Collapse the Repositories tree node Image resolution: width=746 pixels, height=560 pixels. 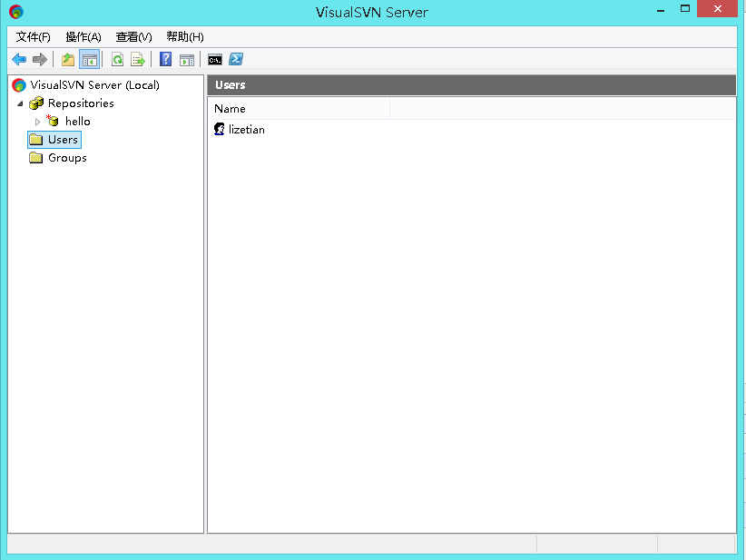[x=20, y=103]
